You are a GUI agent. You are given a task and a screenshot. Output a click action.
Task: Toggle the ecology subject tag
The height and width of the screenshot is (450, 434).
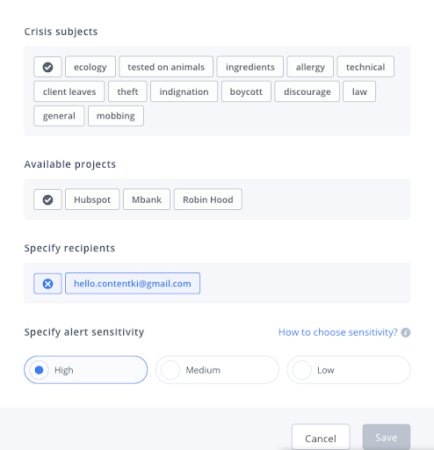click(90, 67)
